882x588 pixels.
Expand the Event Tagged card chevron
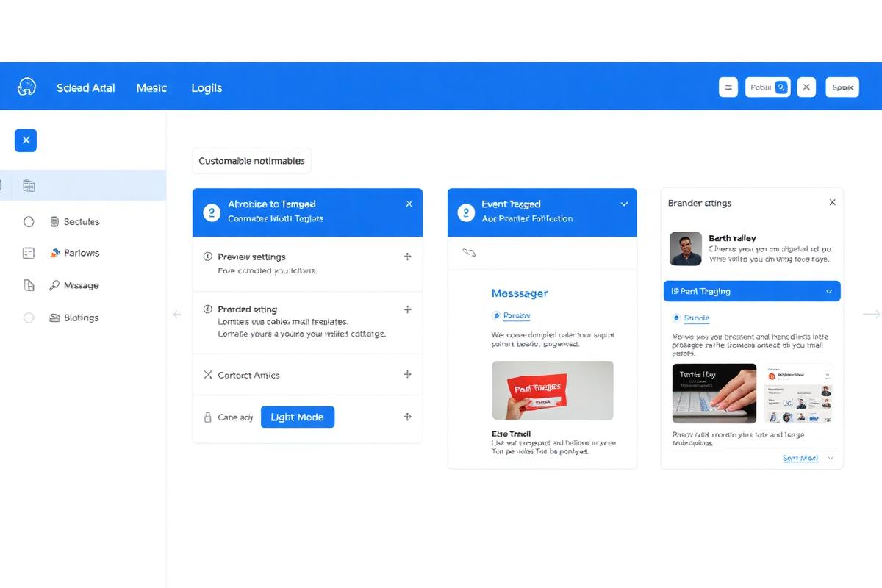pos(624,204)
